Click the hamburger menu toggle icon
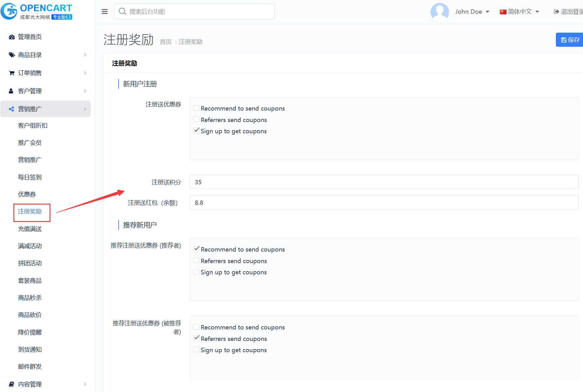 (105, 12)
